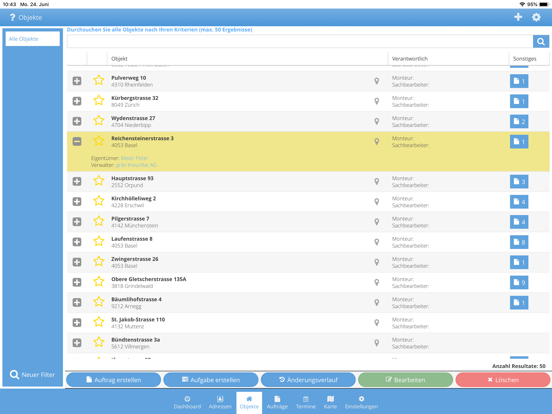Create a filter with Neuer Filter
Viewport: 552px width, 414px height.
[32, 375]
